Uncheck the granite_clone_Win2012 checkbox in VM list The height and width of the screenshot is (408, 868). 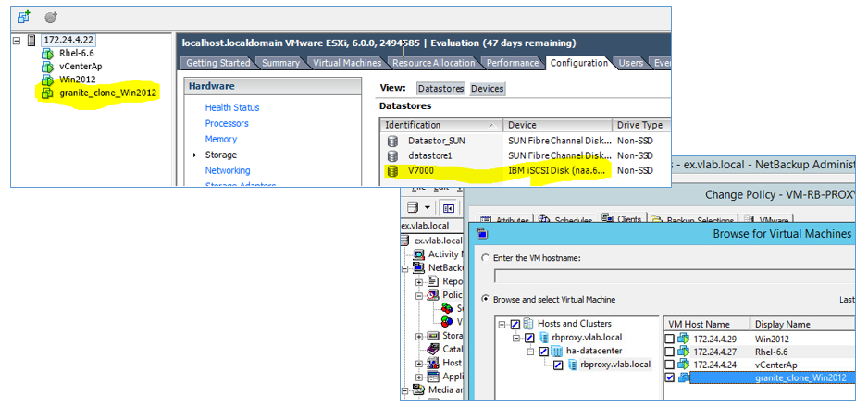click(x=670, y=377)
